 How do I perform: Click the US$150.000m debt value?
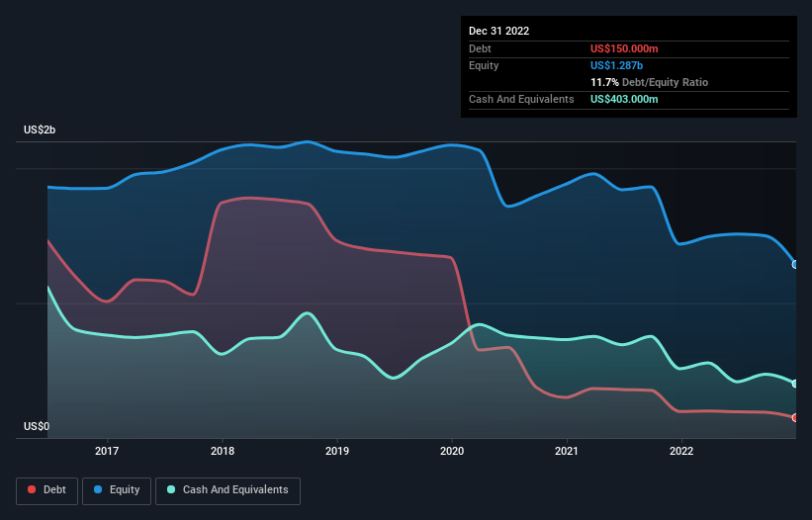click(x=624, y=48)
